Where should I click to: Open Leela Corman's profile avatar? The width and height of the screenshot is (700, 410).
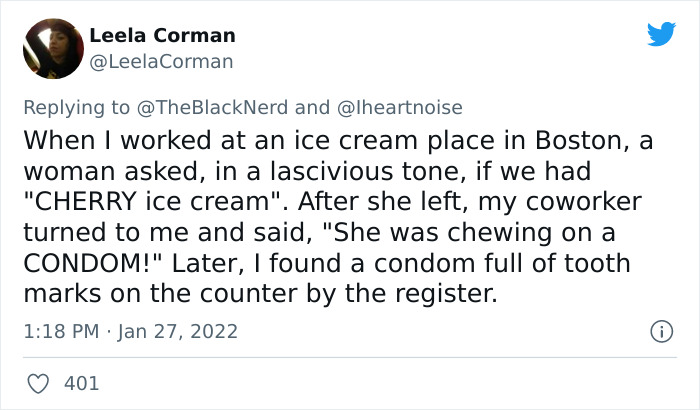click(51, 48)
